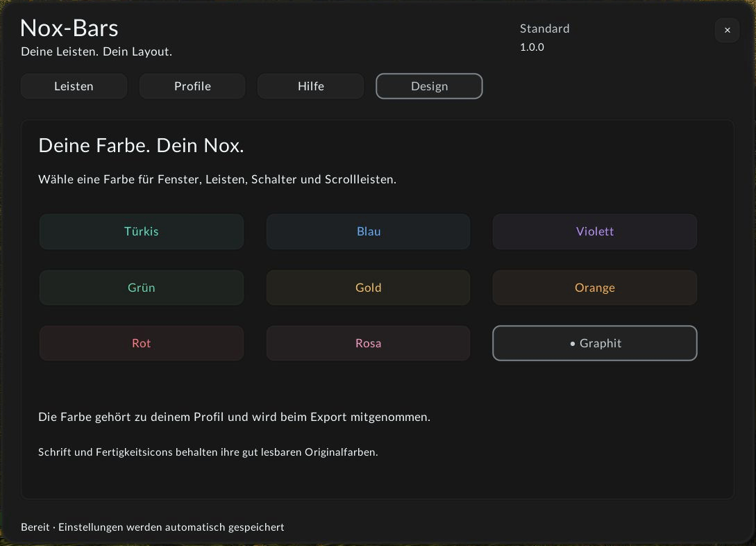756x546 pixels.
Task: Select the Graphit color theme
Action: pos(594,343)
